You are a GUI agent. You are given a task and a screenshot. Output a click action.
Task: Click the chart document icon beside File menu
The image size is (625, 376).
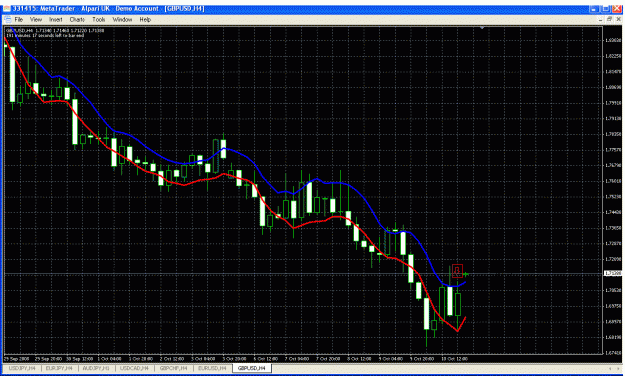click(x=8, y=19)
